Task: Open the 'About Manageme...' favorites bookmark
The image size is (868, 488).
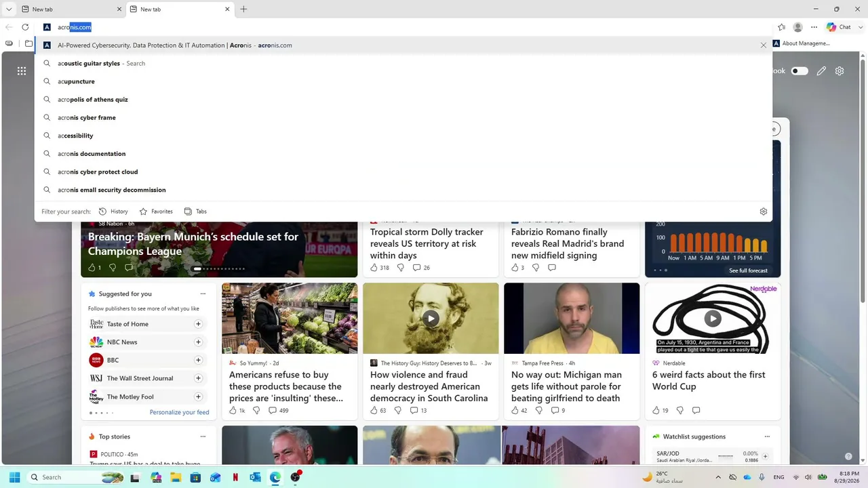Action: click(x=802, y=43)
